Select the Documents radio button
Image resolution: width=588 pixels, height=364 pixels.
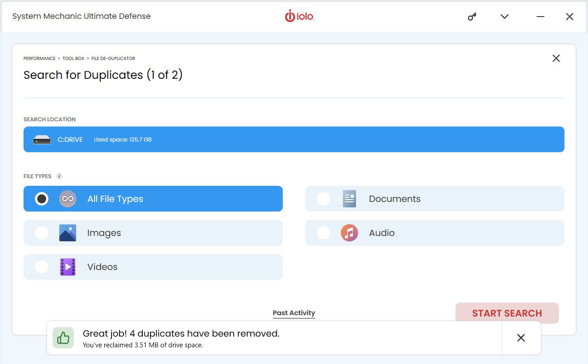[323, 199]
